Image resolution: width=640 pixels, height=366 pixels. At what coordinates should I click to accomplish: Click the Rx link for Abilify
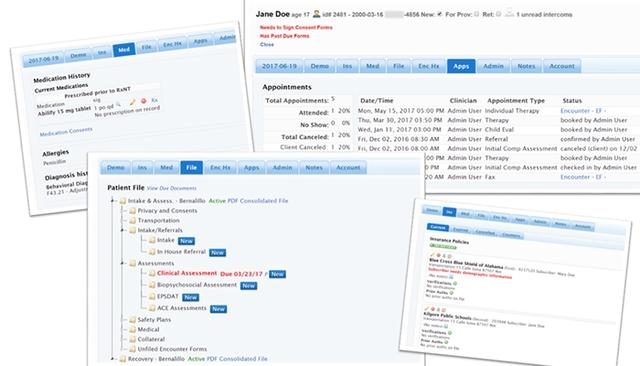154,100
